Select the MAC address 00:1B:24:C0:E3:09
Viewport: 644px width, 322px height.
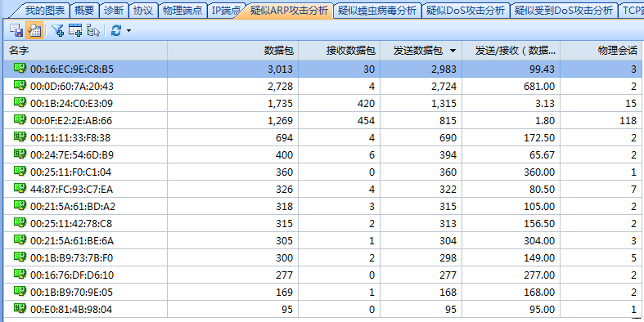point(71,104)
